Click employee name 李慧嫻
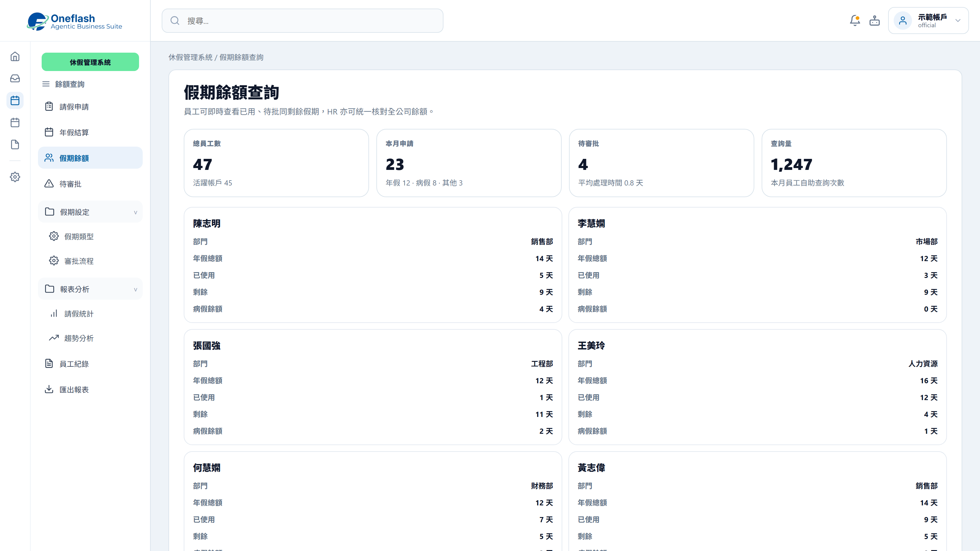This screenshot has width=980, height=551. pos(591,223)
